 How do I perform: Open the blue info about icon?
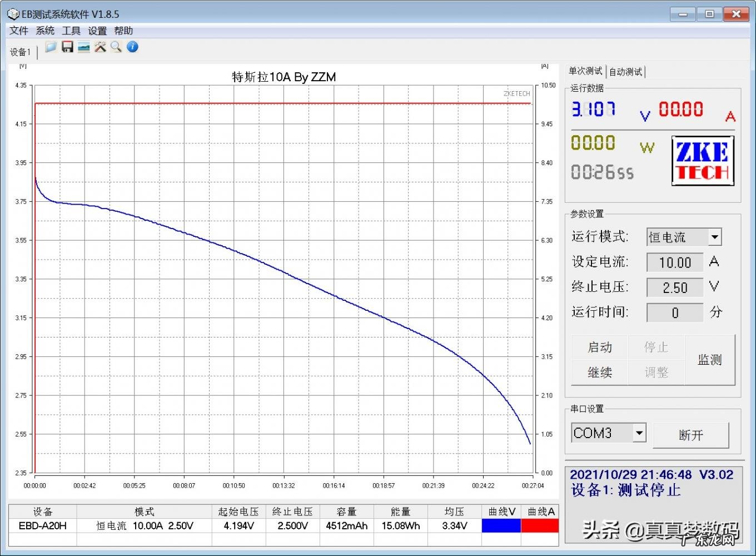pos(132,47)
